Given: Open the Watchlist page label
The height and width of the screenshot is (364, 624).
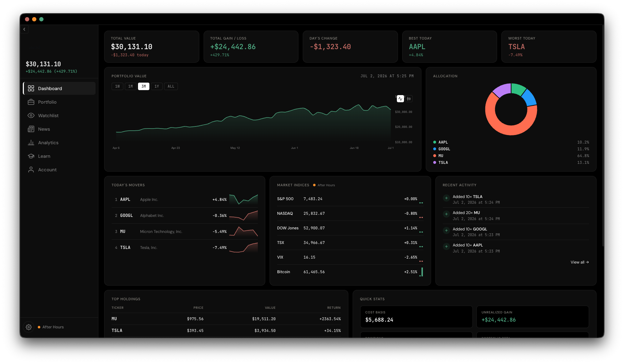Looking at the screenshot, I should [x=48, y=115].
